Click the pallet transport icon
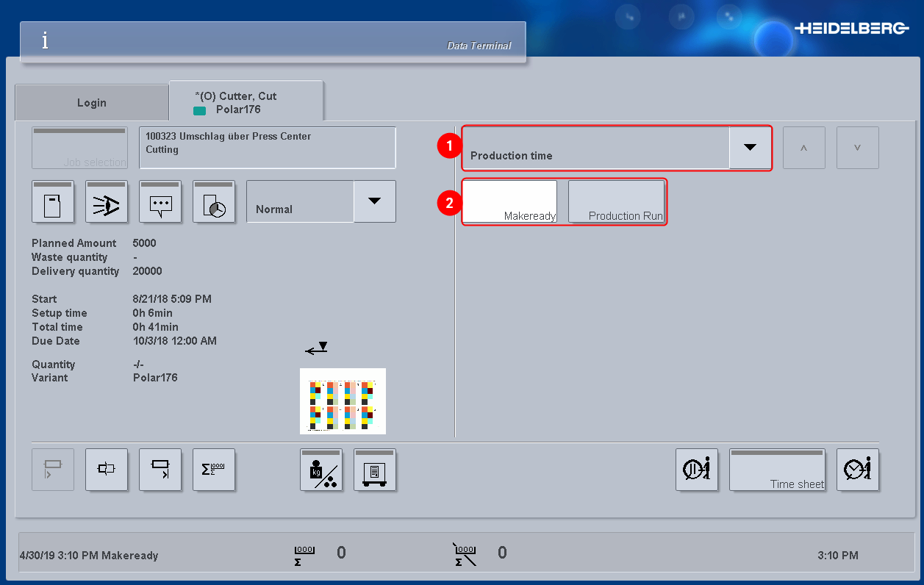924x585 pixels. click(x=375, y=470)
